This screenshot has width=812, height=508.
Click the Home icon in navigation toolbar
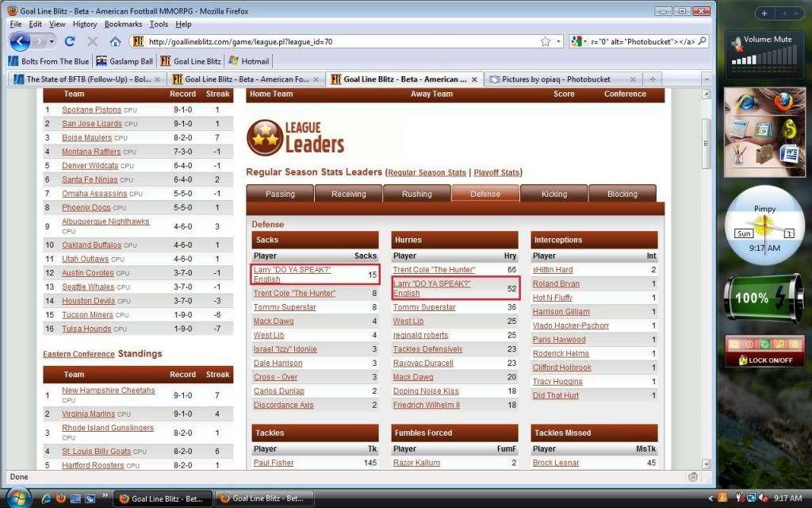[115, 41]
